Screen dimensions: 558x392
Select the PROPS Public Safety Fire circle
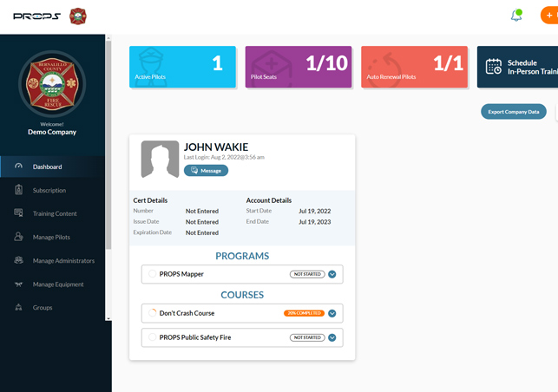click(153, 337)
